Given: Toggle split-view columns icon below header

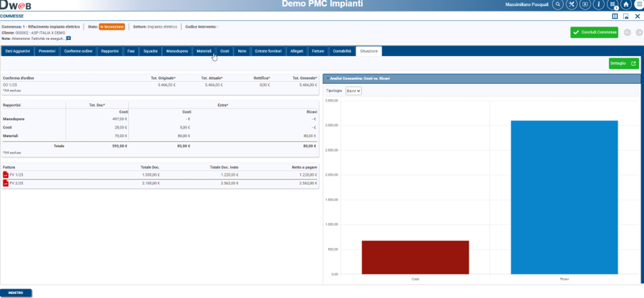Looking at the screenshot, I should 615,16.
